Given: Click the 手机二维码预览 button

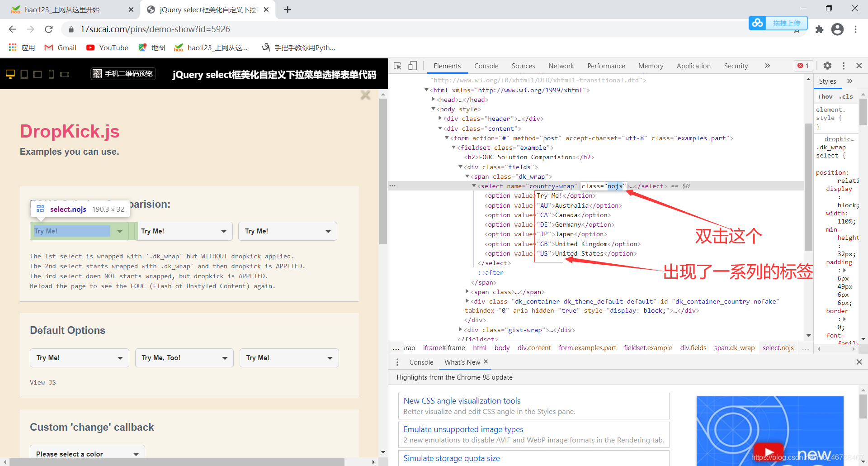Looking at the screenshot, I should pyautogui.click(x=123, y=74).
